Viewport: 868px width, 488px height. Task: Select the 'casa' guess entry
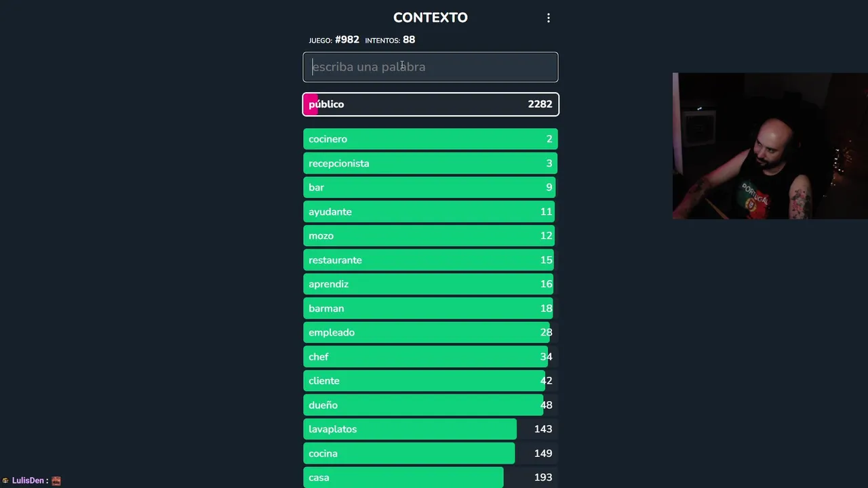coord(431,477)
